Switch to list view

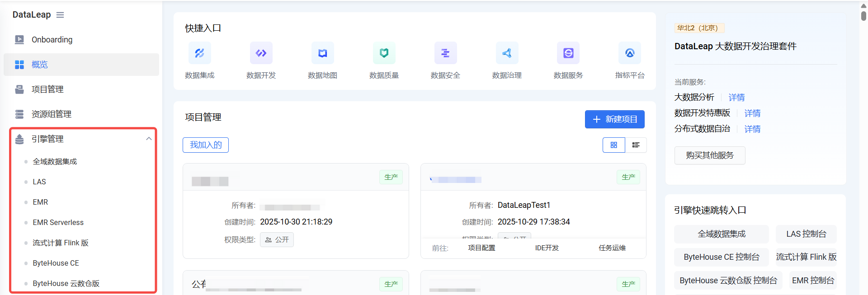[636, 145]
